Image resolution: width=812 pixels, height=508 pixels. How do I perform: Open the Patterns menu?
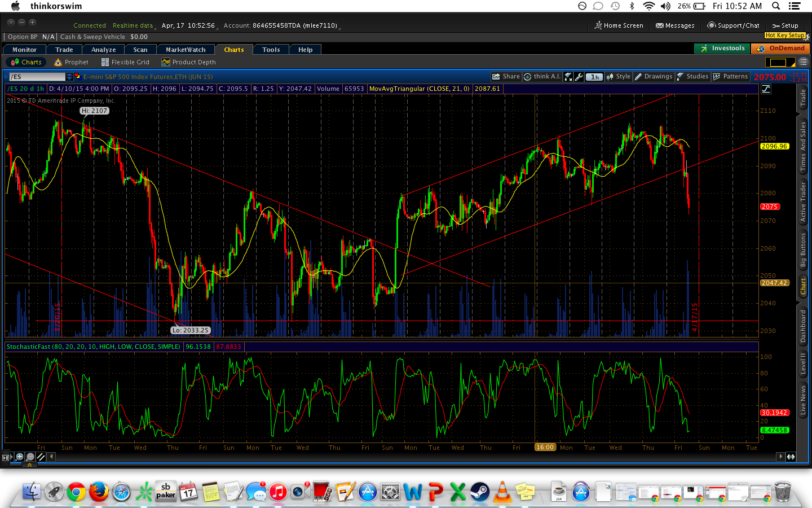[x=730, y=77]
